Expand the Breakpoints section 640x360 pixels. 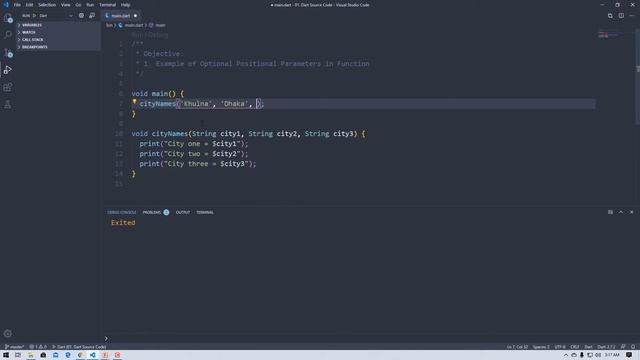[x=58, y=47]
